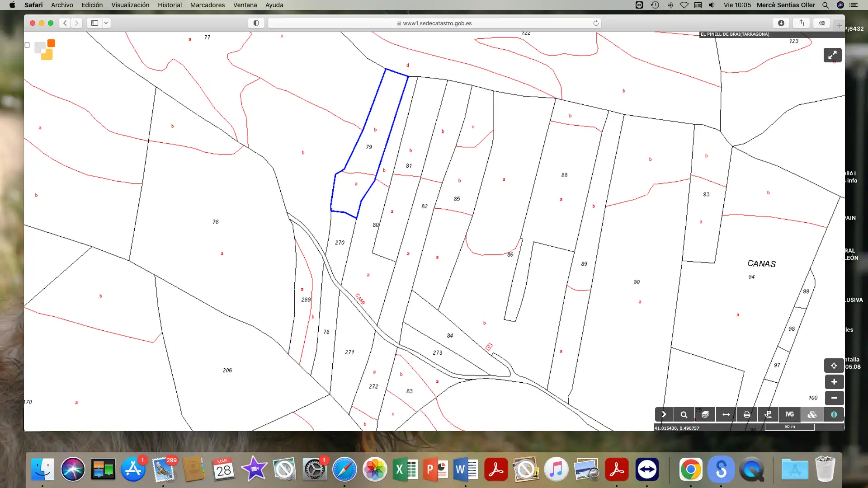Open the Ayuda menu

click(274, 5)
